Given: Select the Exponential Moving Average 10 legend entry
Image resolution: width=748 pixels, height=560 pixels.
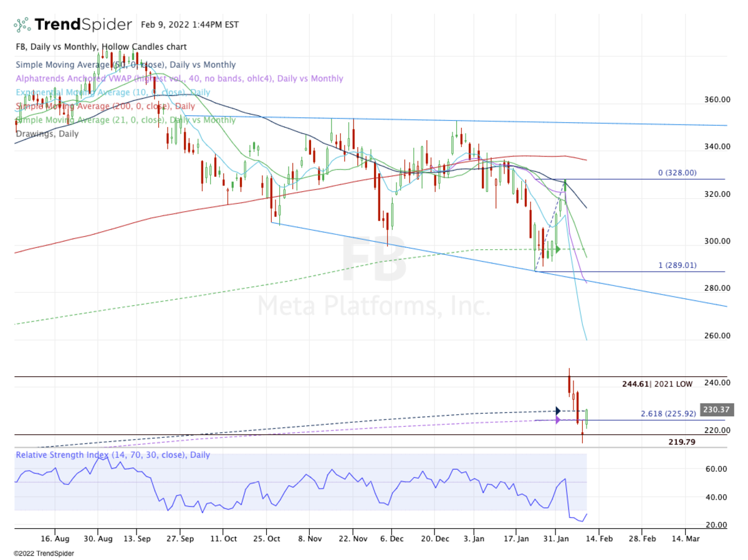Looking at the screenshot, I should 113,92.
